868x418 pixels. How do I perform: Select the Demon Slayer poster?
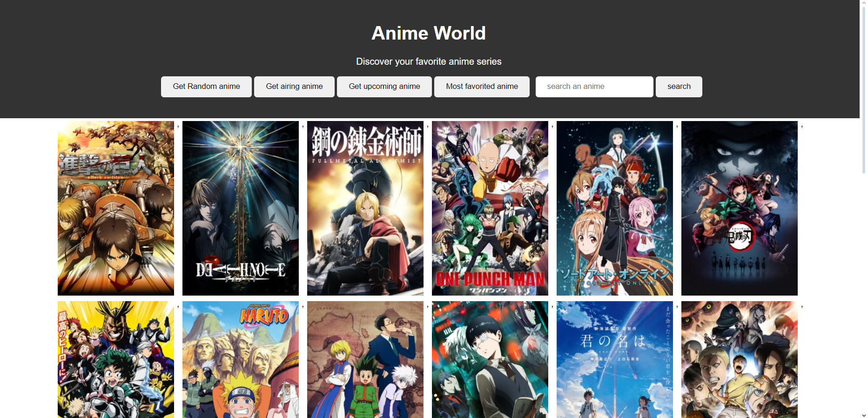pyautogui.click(x=740, y=208)
